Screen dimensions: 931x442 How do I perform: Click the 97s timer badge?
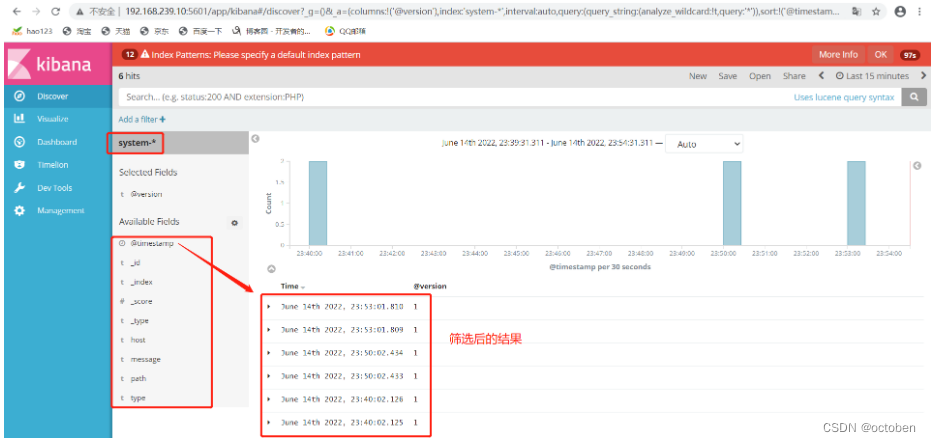coord(910,55)
